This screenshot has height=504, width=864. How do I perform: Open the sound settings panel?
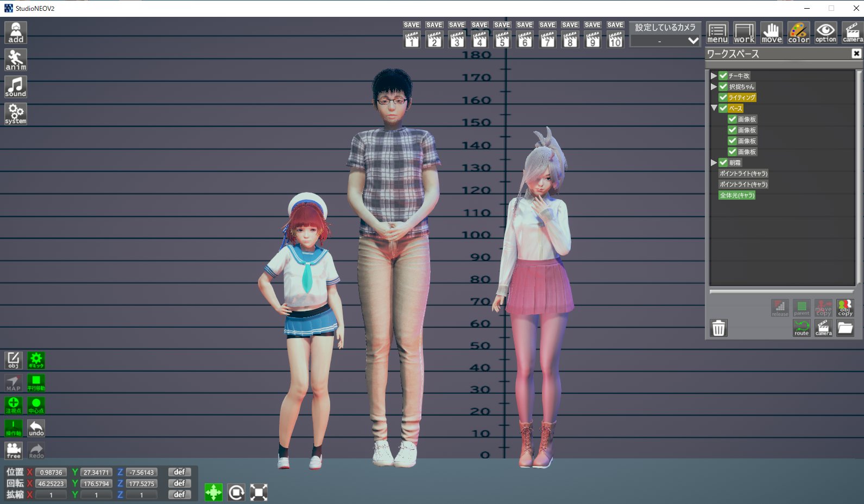point(16,87)
